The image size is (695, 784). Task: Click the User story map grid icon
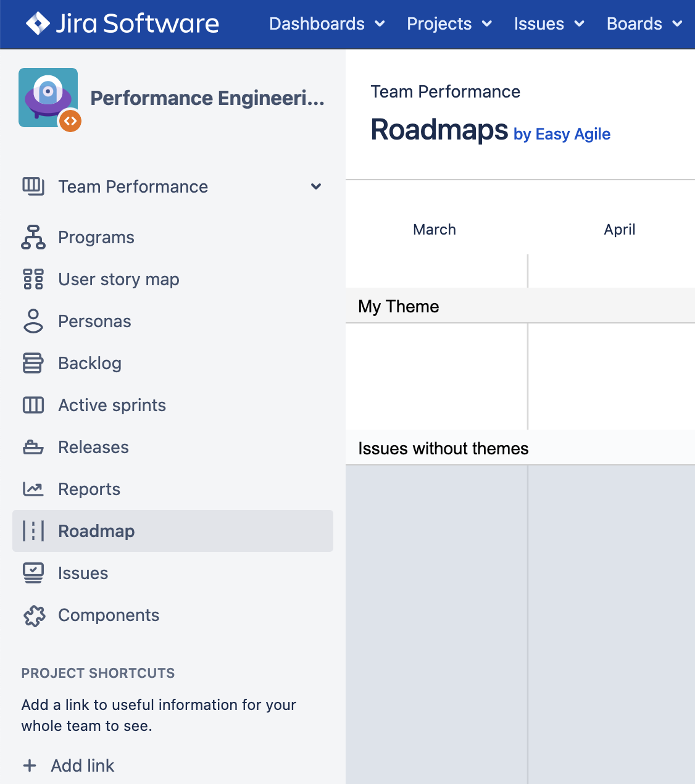point(33,279)
